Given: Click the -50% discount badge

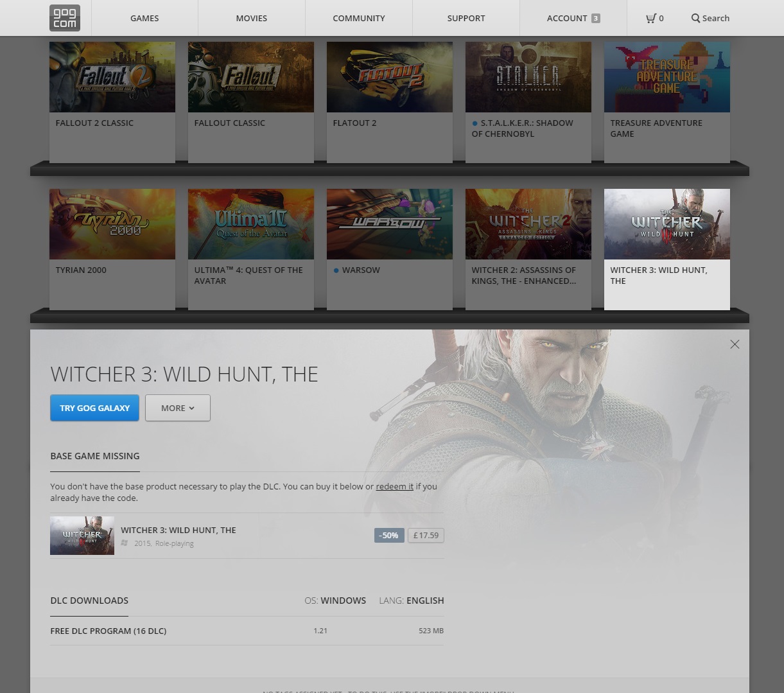Looking at the screenshot, I should (389, 535).
